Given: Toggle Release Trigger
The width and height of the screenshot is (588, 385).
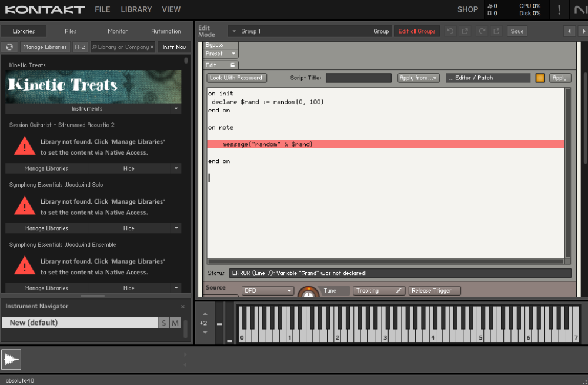Looking at the screenshot, I should click(x=435, y=291).
